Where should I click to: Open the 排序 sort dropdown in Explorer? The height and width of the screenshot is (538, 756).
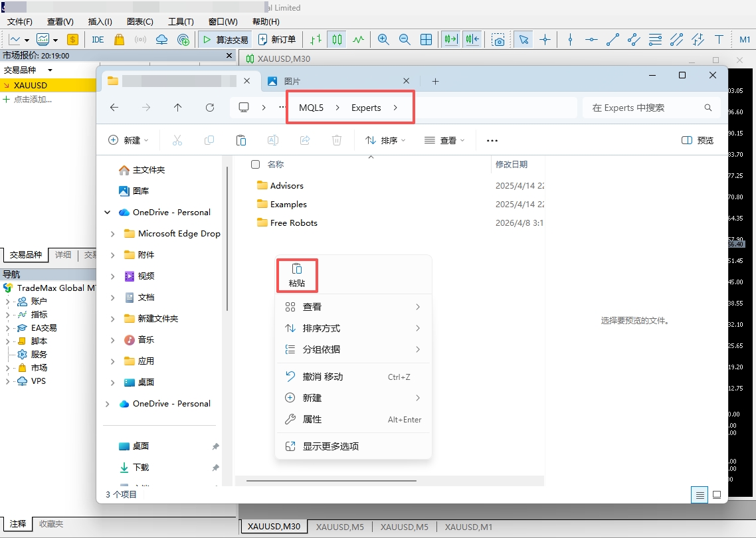[x=385, y=140]
